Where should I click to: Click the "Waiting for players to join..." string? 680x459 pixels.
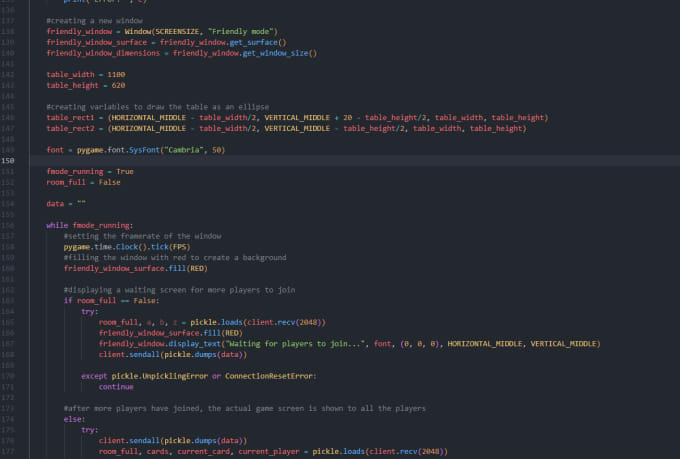point(294,344)
